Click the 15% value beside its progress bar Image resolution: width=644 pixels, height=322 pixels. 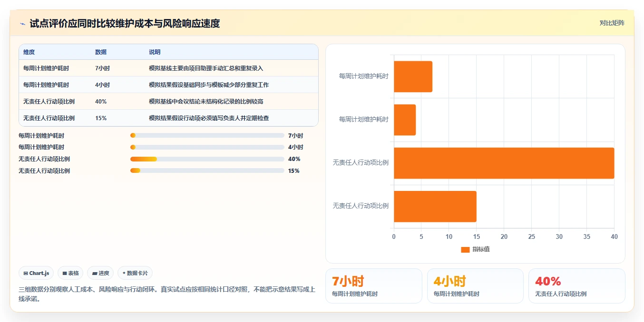pos(294,171)
